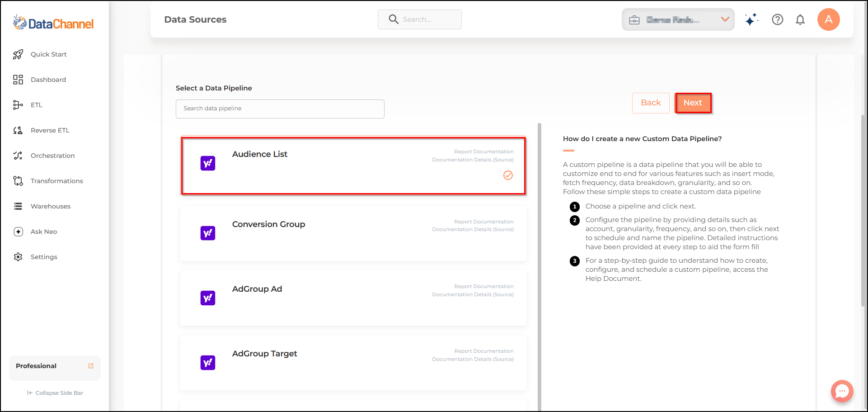Click the pipeline list scrollbar
Screen dimensions: 868x412
point(540,267)
